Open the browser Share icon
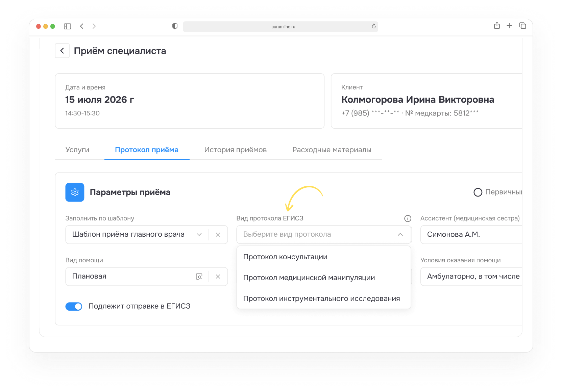Image resolution: width=562 pixels, height=392 pixels. click(x=497, y=26)
